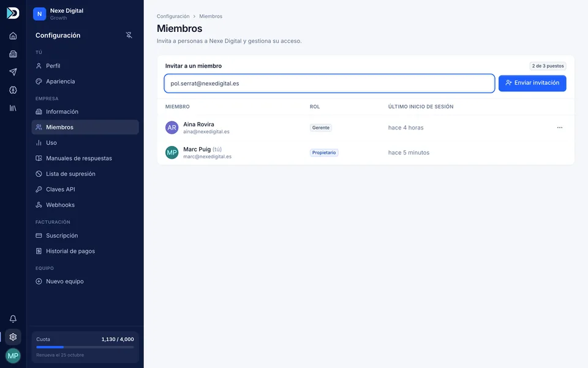This screenshot has height=368, width=588.
Task: Open Información under Empresa
Action: pos(85,112)
